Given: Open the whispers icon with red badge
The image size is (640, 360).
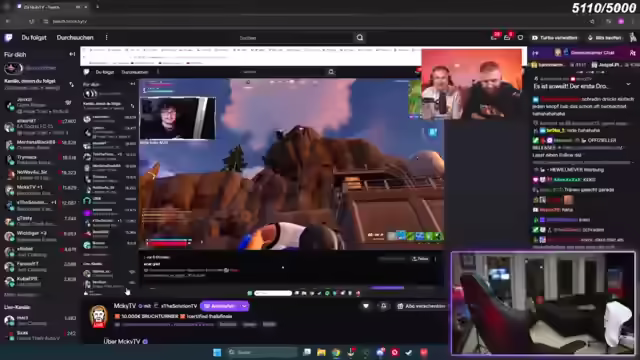Looking at the screenshot, I should [x=507, y=38].
